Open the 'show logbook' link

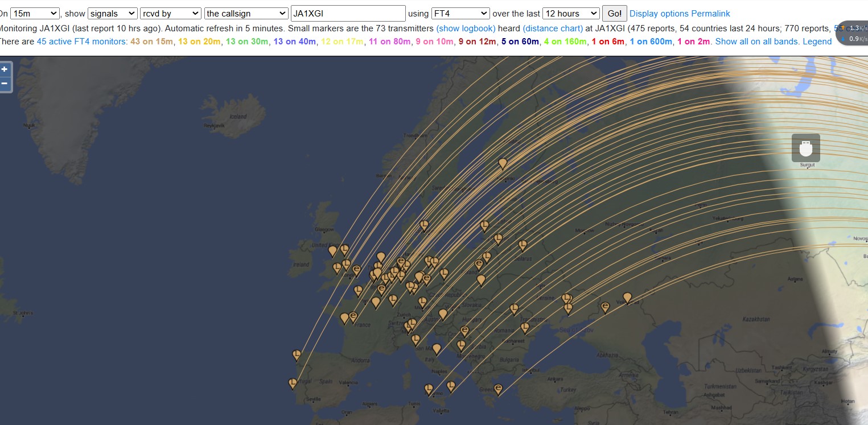(x=466, y=28)
